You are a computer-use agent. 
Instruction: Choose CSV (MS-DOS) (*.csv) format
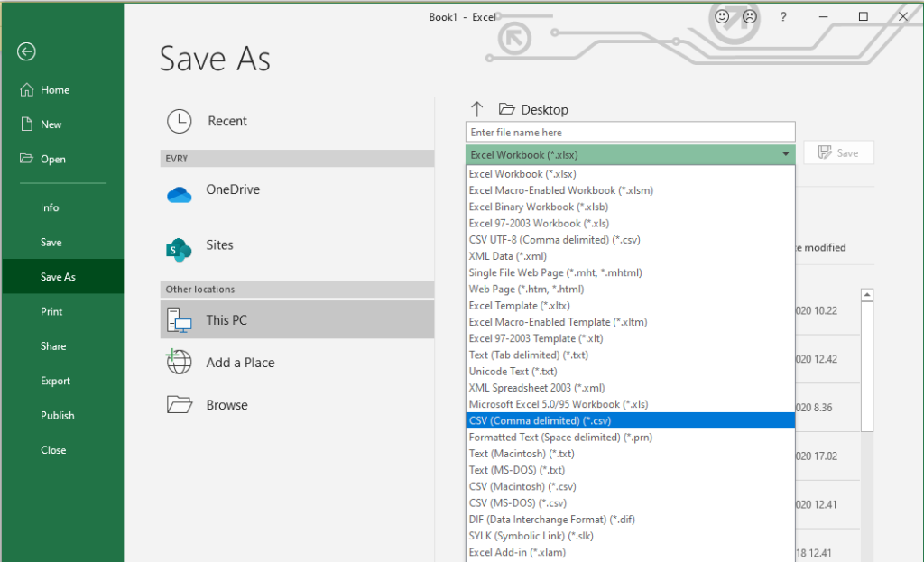(630, 503)
